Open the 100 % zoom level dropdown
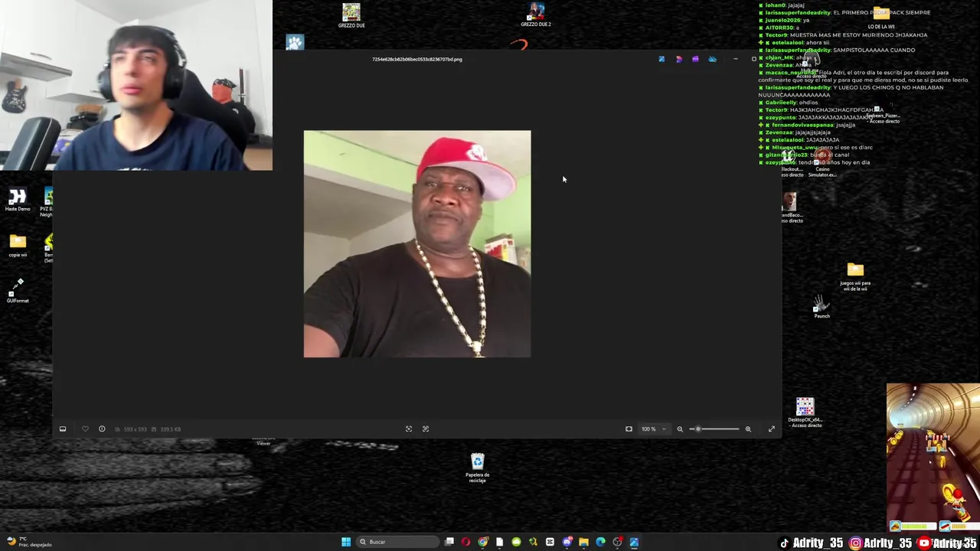980x551 pixels. pyautogui.click(x=653, y=429)
